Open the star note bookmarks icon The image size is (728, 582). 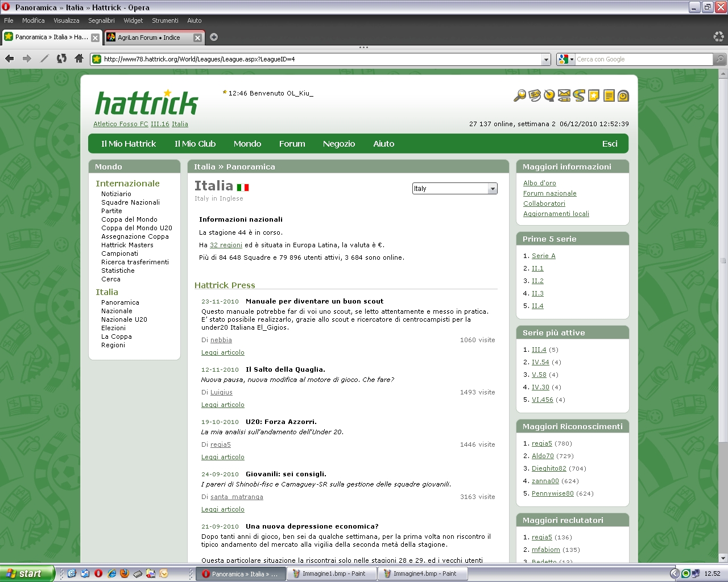(x=594, y=95)
